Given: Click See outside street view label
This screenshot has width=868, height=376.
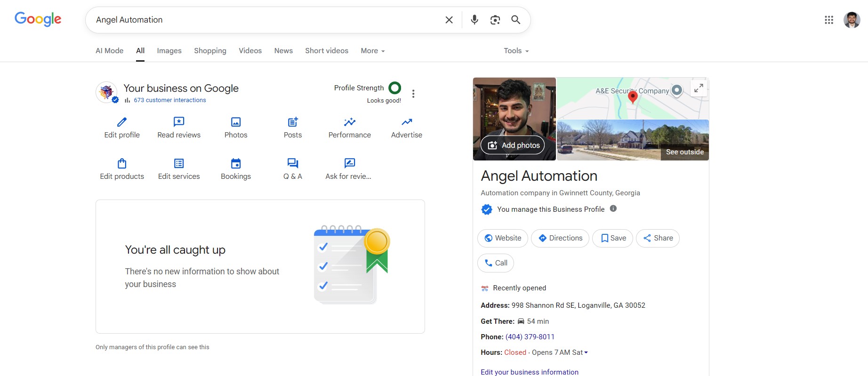Looking at the screenshot, I should [685, 152].
